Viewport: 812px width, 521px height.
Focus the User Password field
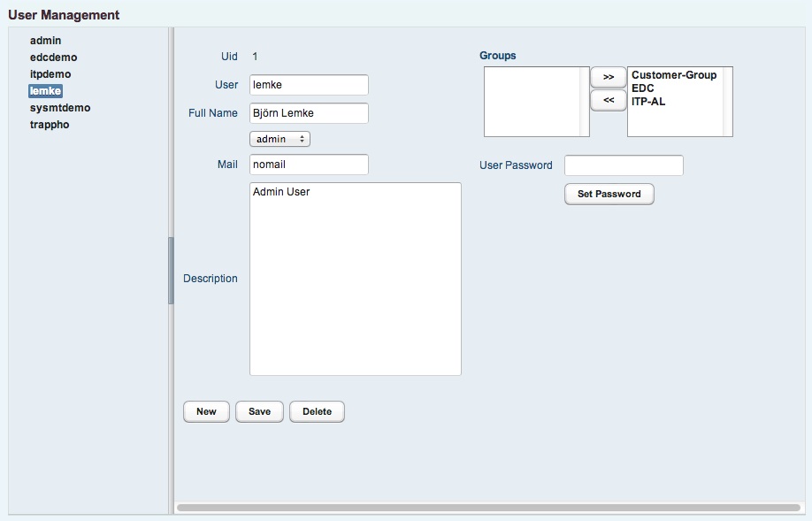click(624, 165)
